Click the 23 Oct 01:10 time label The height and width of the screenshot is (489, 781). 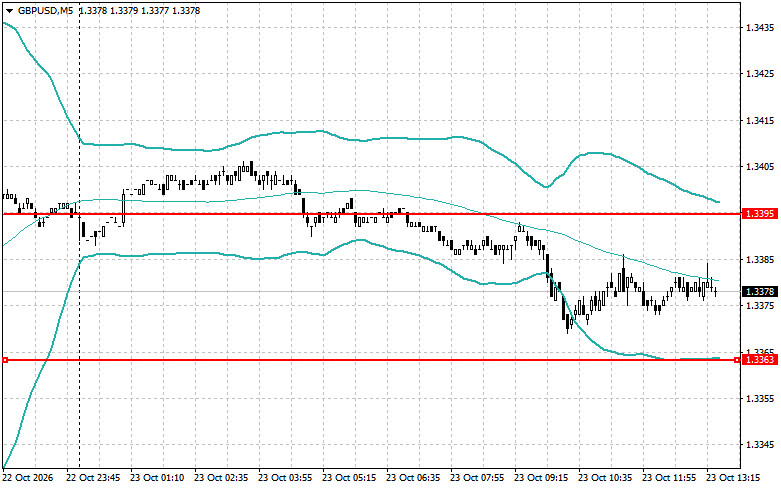157,478
